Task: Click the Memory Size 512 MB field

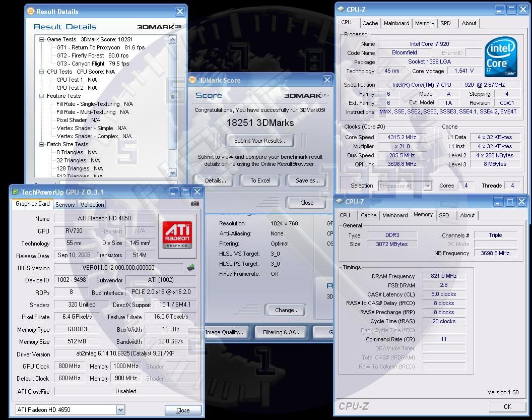Action: click(77, 341)
